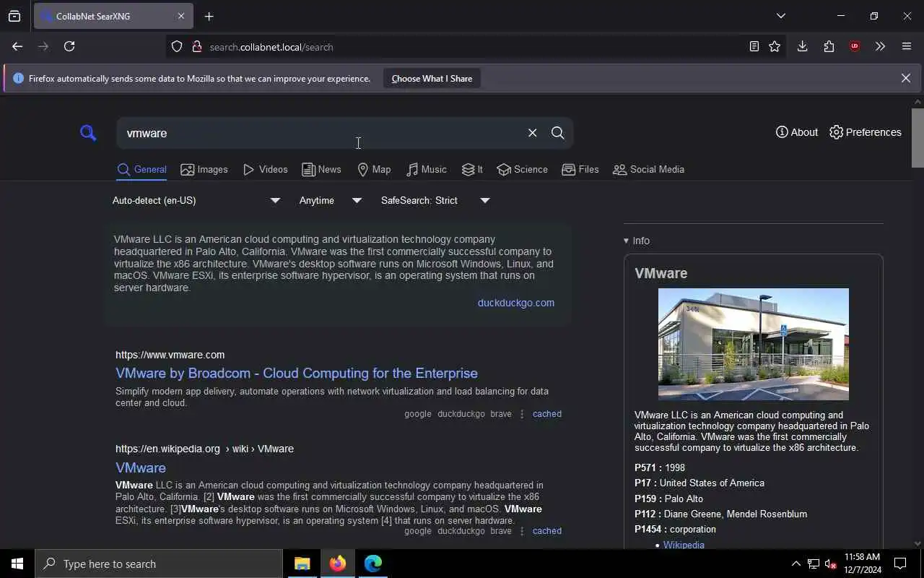Select the General category tab

pos(141,170)
